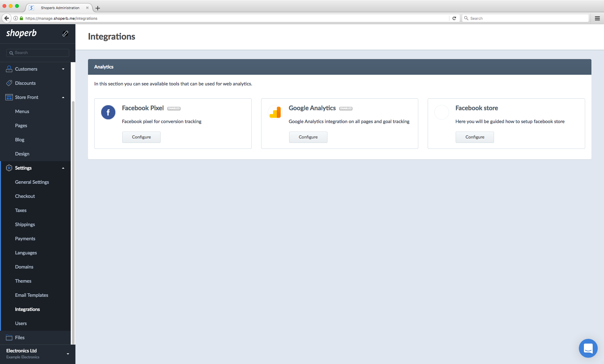This screenshot has width=604, height=364.
Task: Open Languages settings
Action: pos(26,253)
